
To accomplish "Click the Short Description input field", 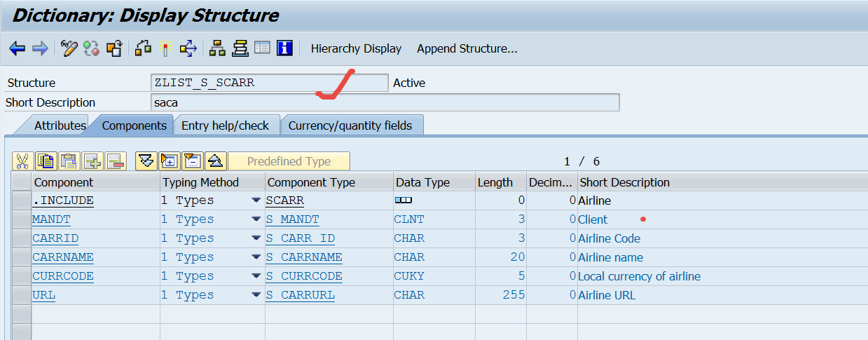I will point(385,102).
